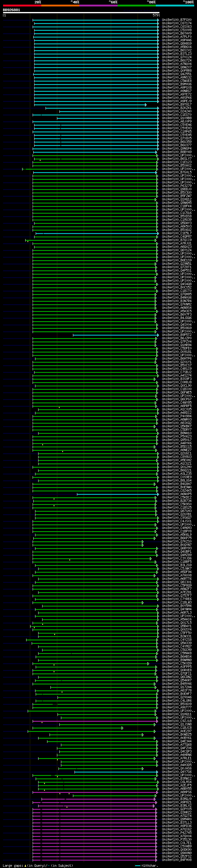Open hit UniRef100_Q5A339
The width and height of the screenshot is (197, 868).
tap(177, 643)
